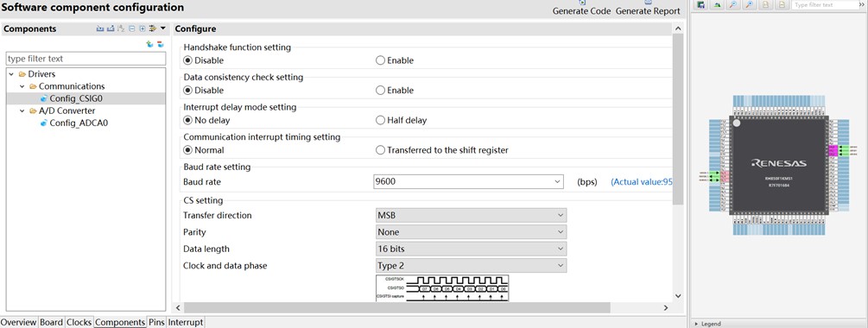Click the remove component icon with red minus
Viewport: 868px width, 328px height.
160,44
